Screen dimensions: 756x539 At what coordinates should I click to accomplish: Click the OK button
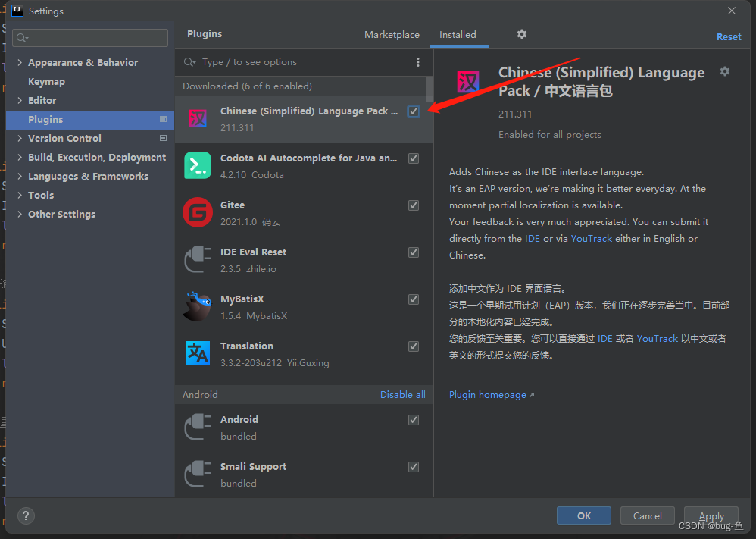(x=584, y=515)
